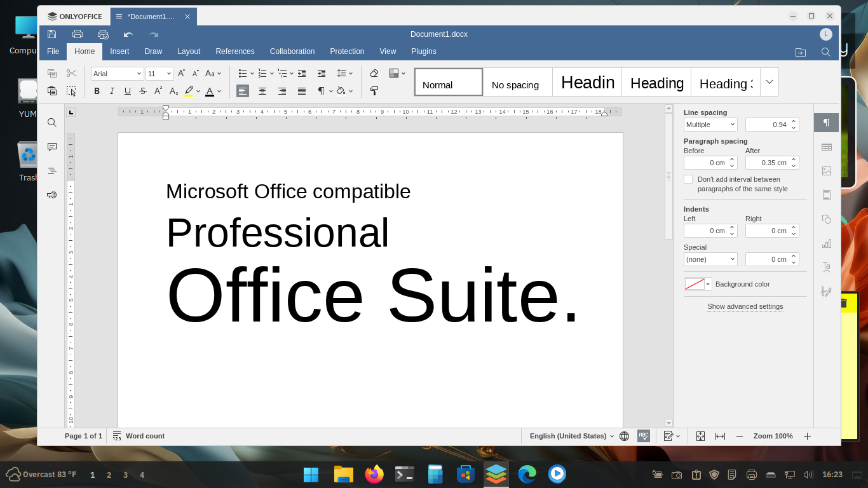This screenshot has width=868, height=488.
Task: Click the Fit to page icon
Action: click(x=700, y=436)
